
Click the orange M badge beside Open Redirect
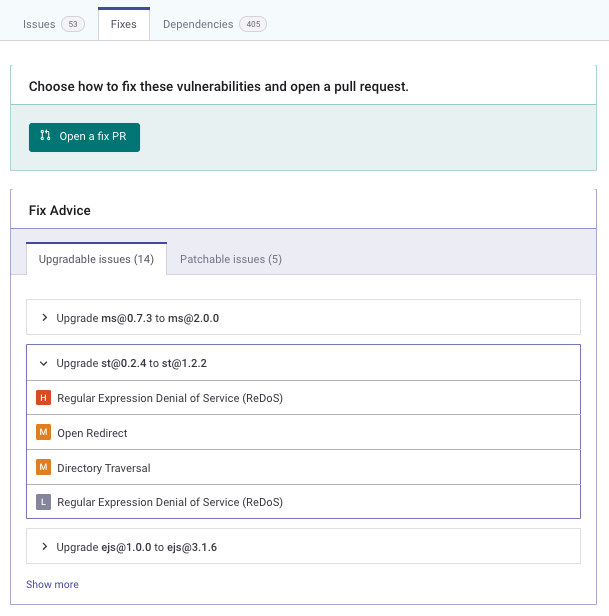[44, 432]
